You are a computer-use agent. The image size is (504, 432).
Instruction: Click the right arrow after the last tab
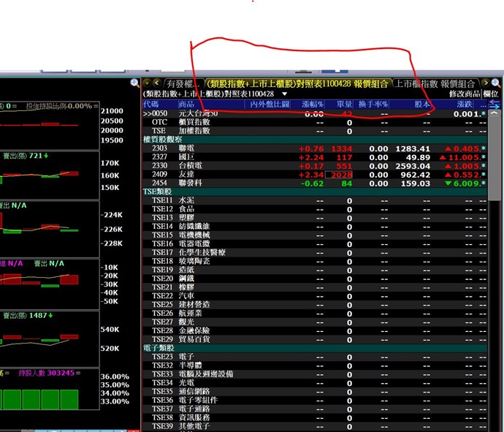click(x=484, y=83)
